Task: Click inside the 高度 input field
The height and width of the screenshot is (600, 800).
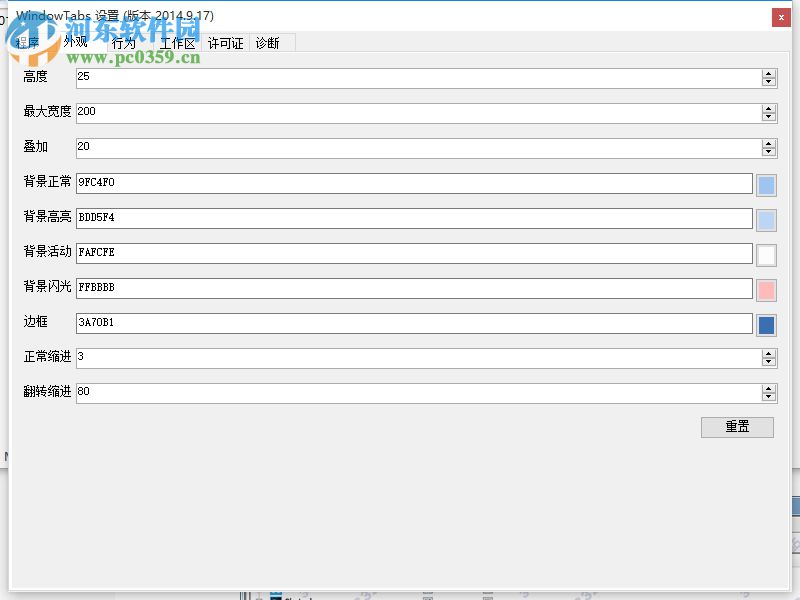Action: coord(400,78)
